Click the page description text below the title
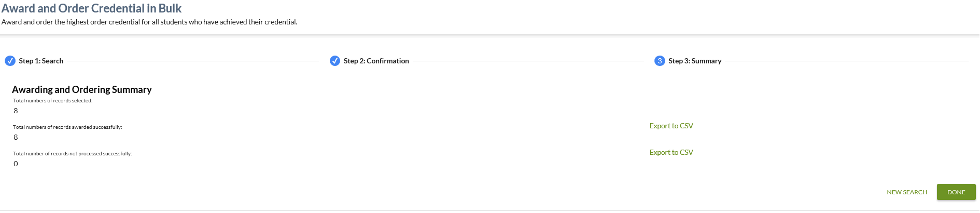This screenshot has width=980, height=213. click(x=149, y=22)
